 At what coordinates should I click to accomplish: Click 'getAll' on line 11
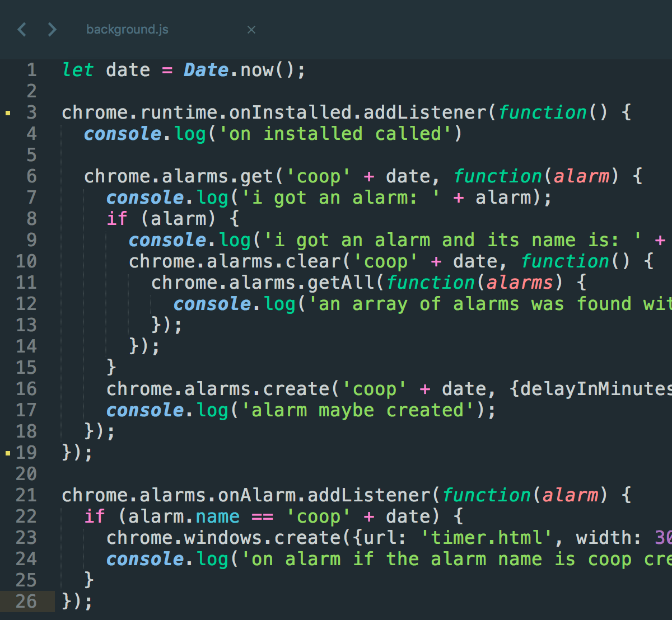341,283
